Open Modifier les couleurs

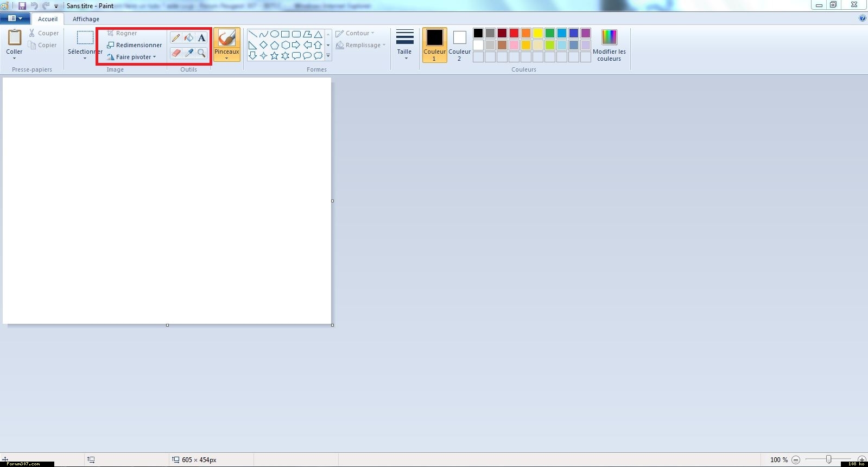click(609, 44)
